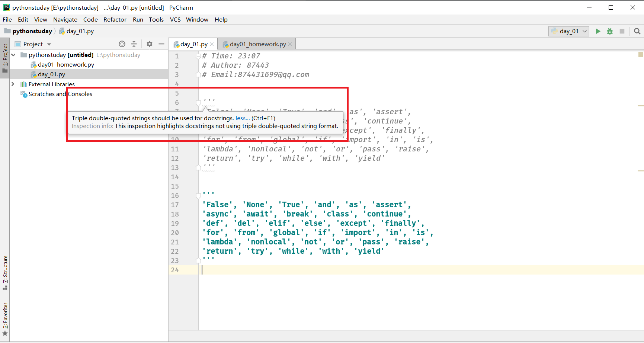Collapse the docstring fold at line 16
Image resolution: width=644 pixels, height=343 pixels.
tap(198, 196)
